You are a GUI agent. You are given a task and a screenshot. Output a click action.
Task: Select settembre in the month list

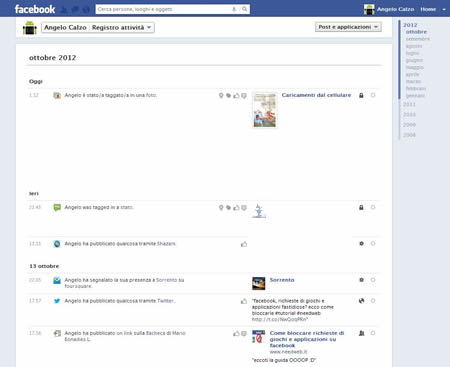418,39
